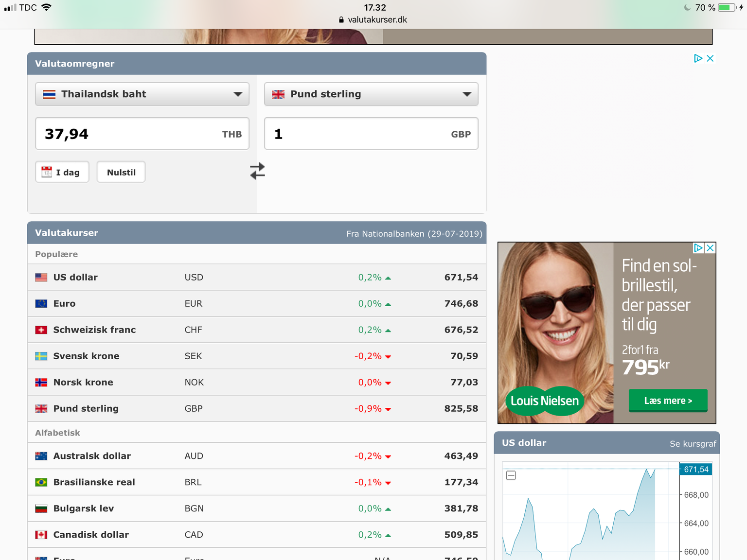Click the valutakurser.dk address bar
The height and width of the screenshot is (560, 747).
click(373, 19)
